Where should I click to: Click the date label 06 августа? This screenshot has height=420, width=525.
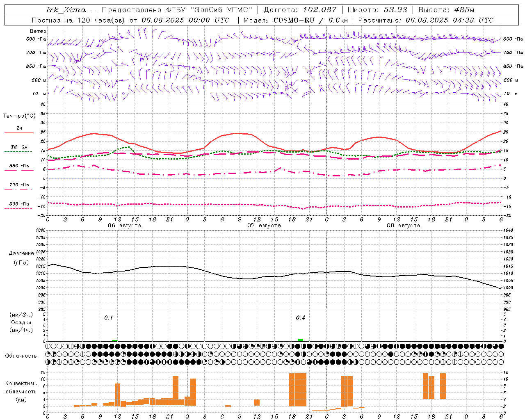point(125,226)
